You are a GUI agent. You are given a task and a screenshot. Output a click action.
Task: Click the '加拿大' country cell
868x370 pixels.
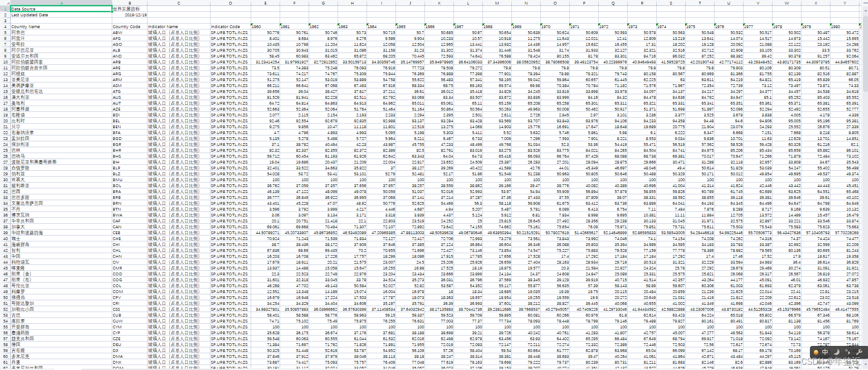[61, 226]
